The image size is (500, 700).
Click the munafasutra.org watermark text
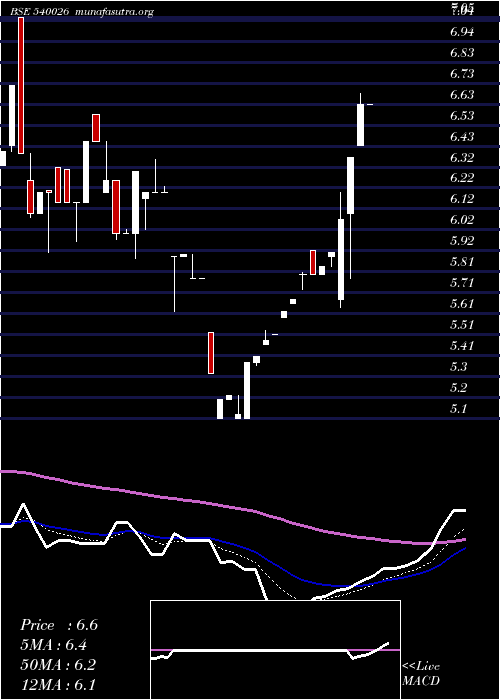pos(115,12)
